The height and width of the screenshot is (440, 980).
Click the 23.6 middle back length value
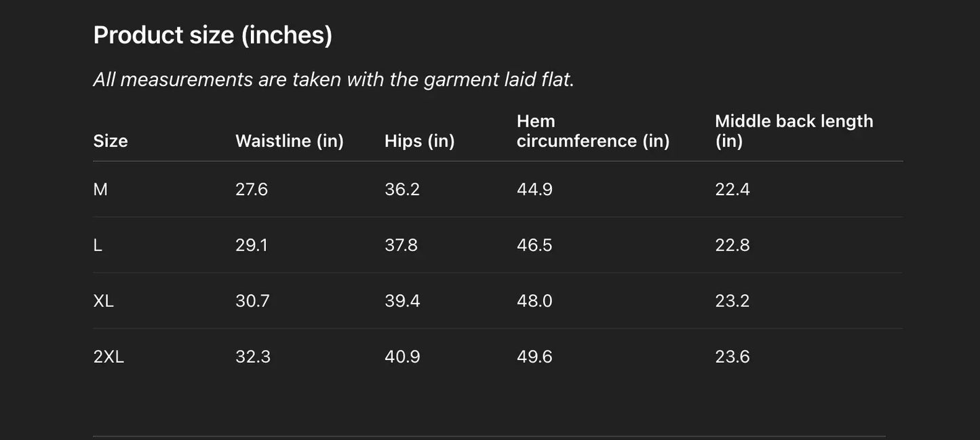click(732, 357)
